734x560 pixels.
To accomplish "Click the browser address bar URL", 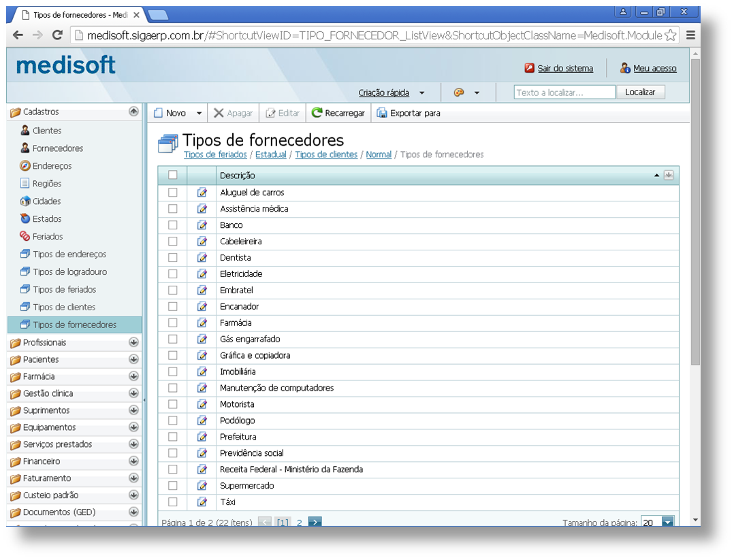I will pyautogui.click(x=374, y=35).
